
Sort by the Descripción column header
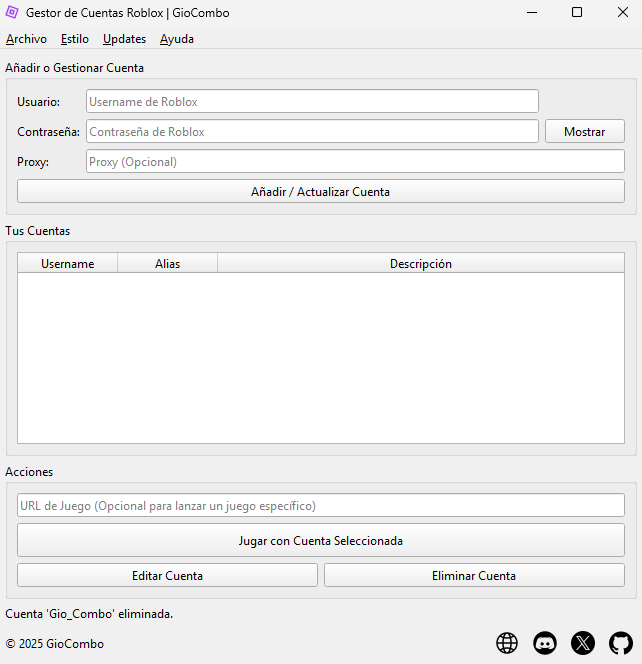click(421, 263)
